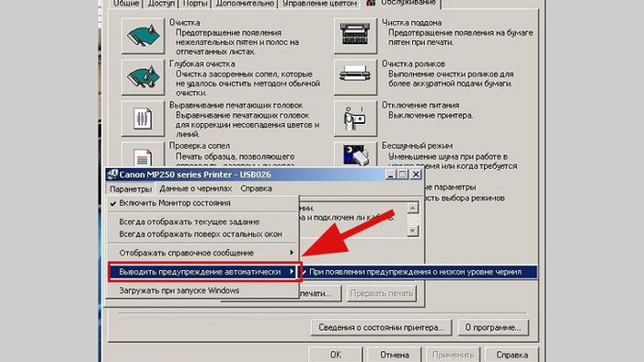Select Всегда отображать текущее задание
Image resolution: width=644 pixels, height=362 pixels.
point(203,221)
